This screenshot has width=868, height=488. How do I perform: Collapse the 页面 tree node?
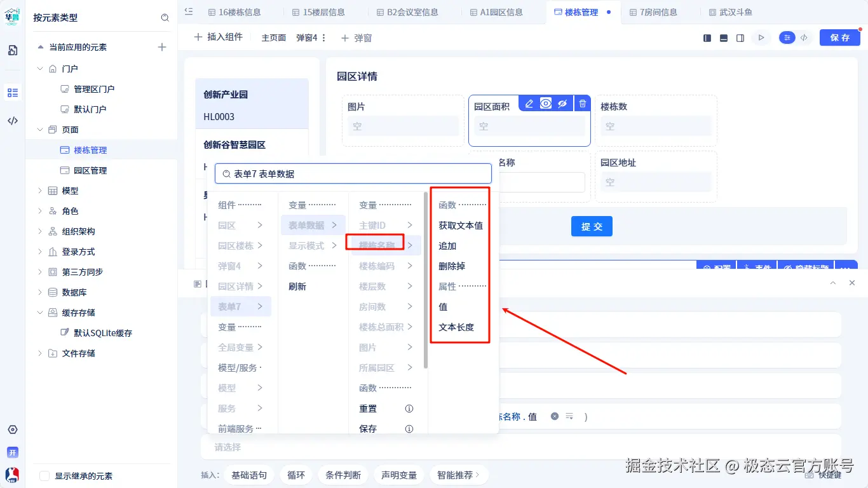40,130
